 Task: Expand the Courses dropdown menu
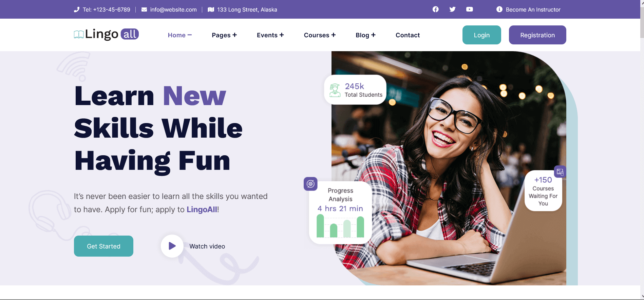[x=320, y=35]
